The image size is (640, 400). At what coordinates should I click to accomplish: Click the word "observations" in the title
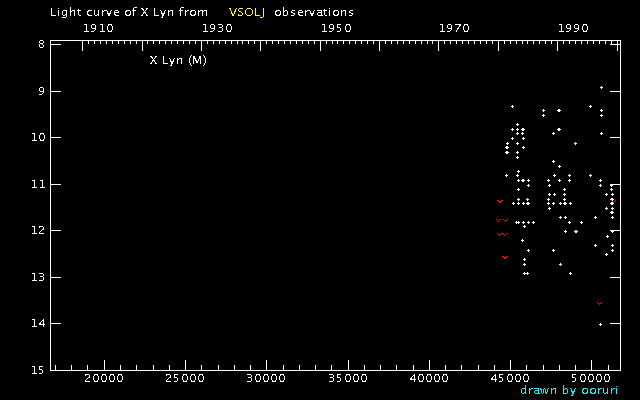[313, 12]
